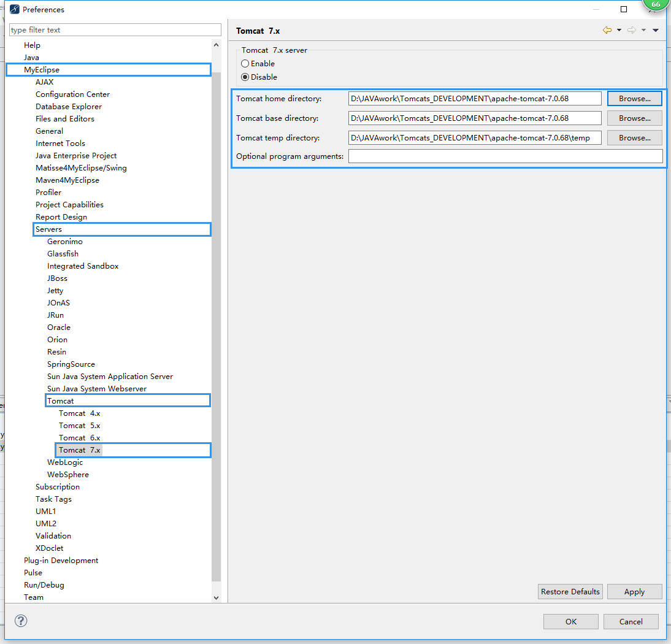
Task: Select the MyEclipse tree node
Action: 42,70
